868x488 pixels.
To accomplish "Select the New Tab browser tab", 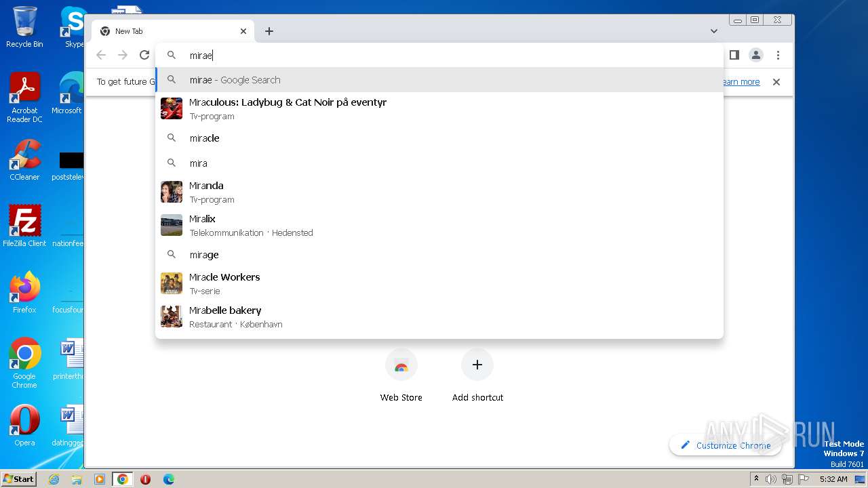I will click(173, 31).
